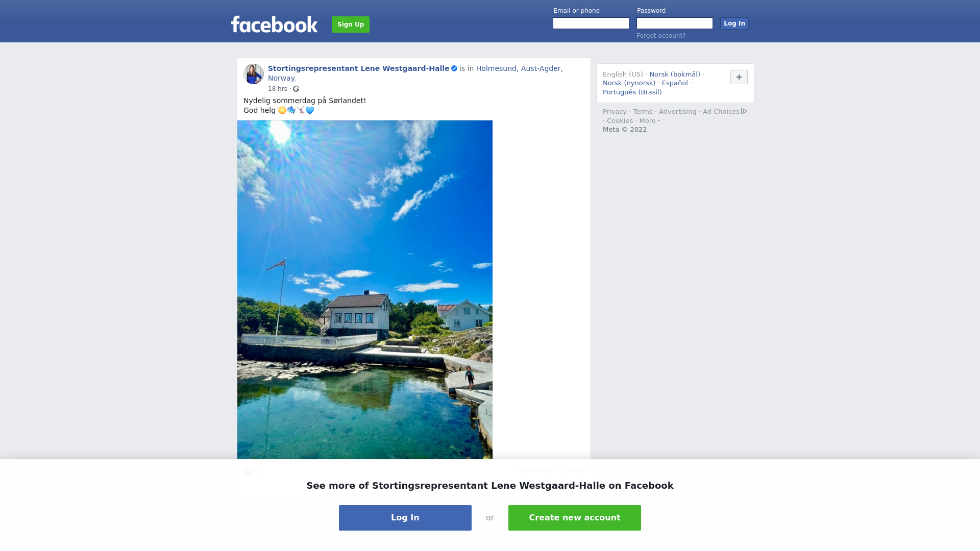
Task: Focus the Password input field
Action: [675, 23]
